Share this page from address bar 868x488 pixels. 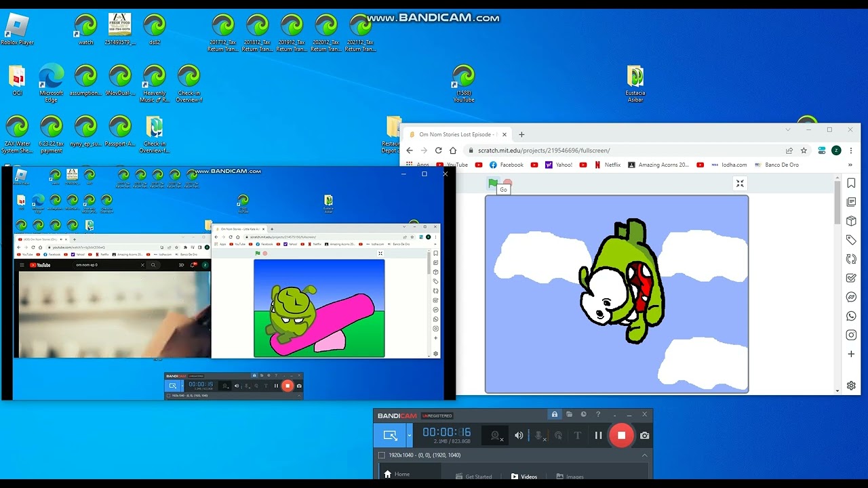point(789,150)
